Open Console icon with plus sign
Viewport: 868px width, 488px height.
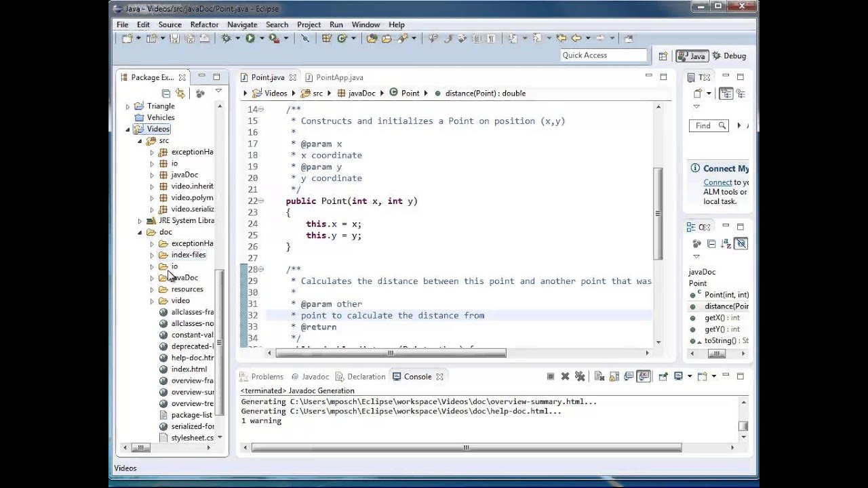click(702, 376)
